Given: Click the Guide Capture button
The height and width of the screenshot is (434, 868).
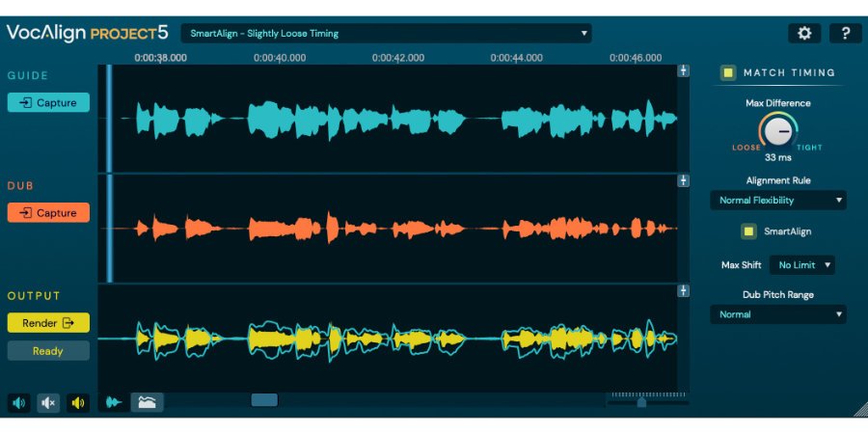Looking at the screenshot, I should tap(48, 102).
